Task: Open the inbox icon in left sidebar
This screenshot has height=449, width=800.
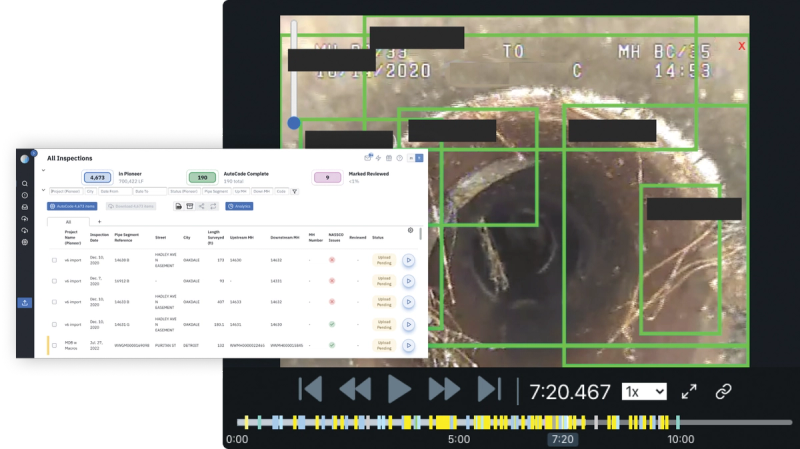Action: tap(24, 207)
